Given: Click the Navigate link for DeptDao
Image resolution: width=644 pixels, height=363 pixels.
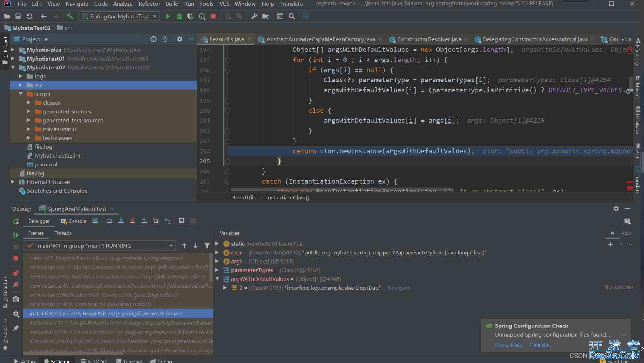Looking at the screenshot, I should (x=399, y=288).
